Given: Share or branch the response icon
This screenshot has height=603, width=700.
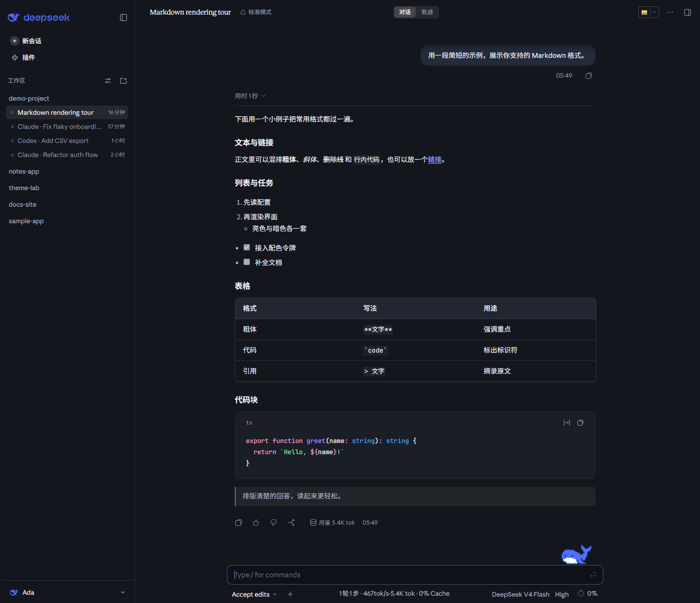Looking at the screenshot, I should tap(291, 523).
